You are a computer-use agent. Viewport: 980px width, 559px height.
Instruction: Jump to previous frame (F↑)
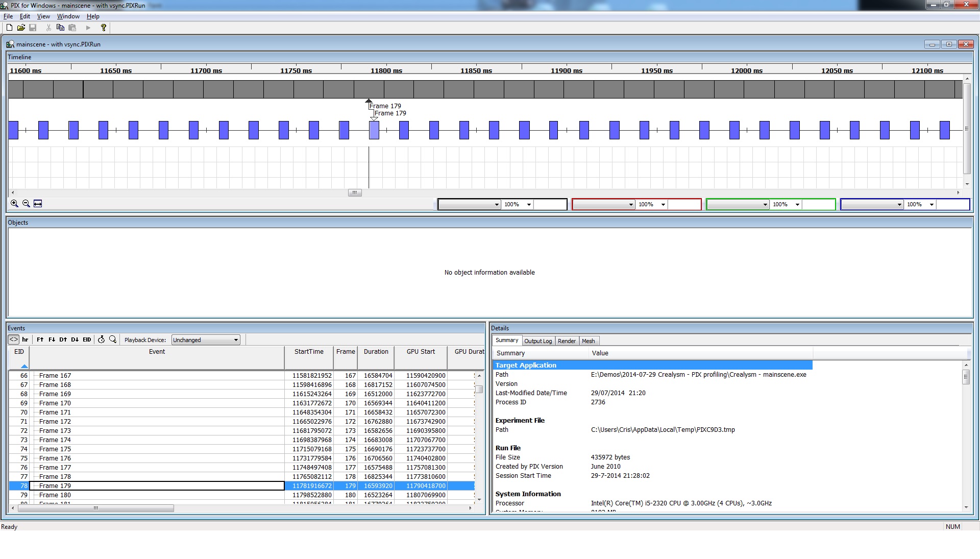tap(40, 339)
